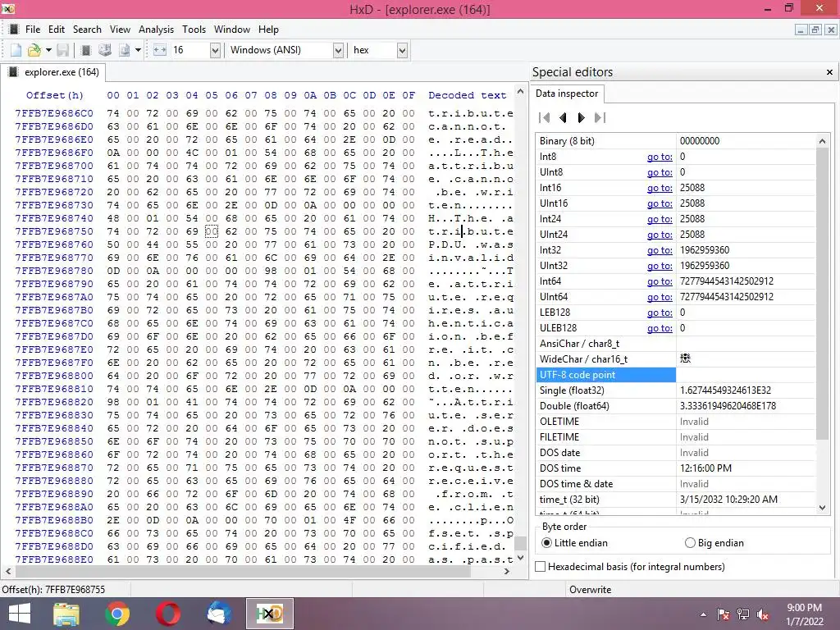
Task: Select the Data inspector tab
Action: click(x=567, y=94)
